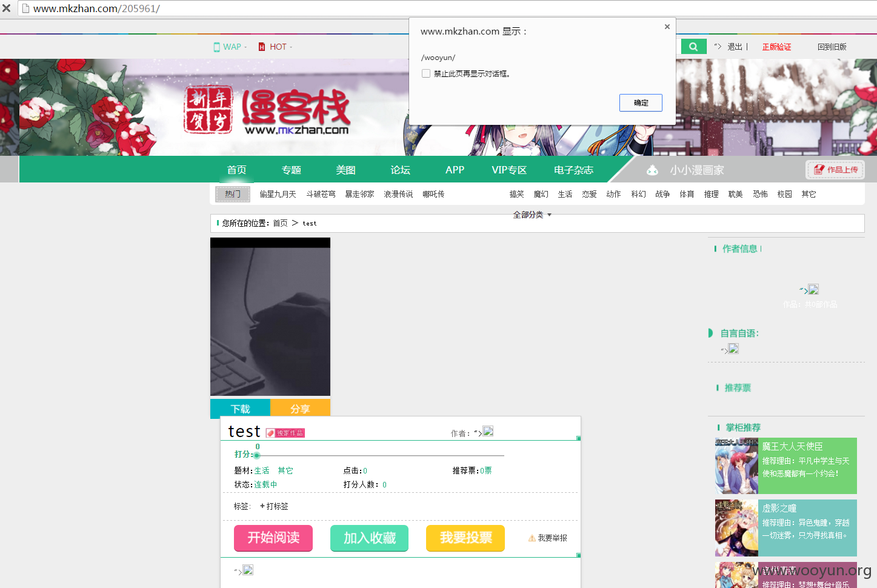877x588 pixels.
Task: Click the 独家作品 badge icon
Action: click(285, 433)
